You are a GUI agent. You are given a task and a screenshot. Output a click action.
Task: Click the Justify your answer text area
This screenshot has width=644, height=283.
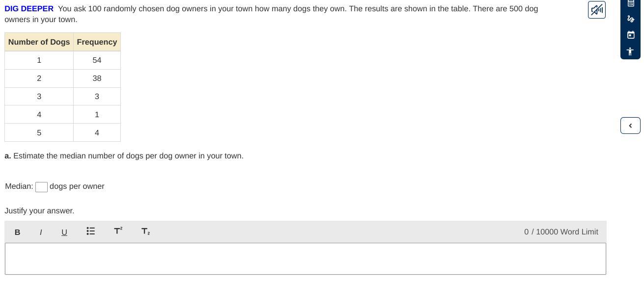coord(306,259)
